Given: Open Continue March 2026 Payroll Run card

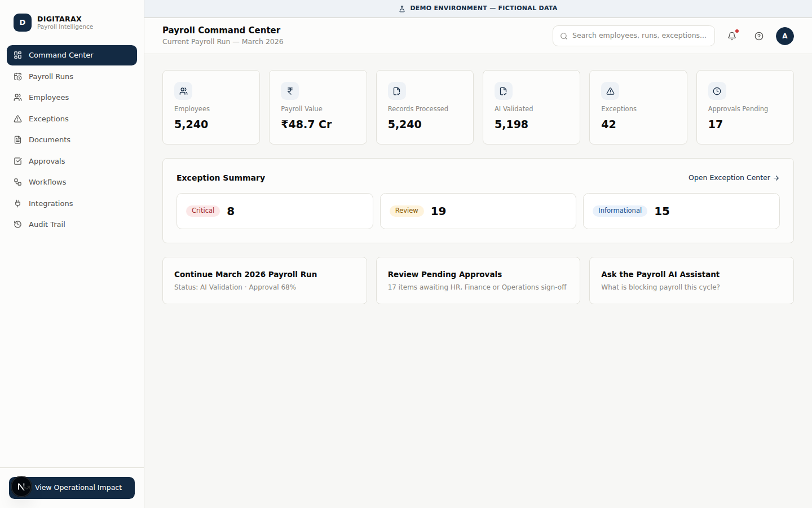Looking at the screenshot, I should pyautogui.click(x=264, y=281).
